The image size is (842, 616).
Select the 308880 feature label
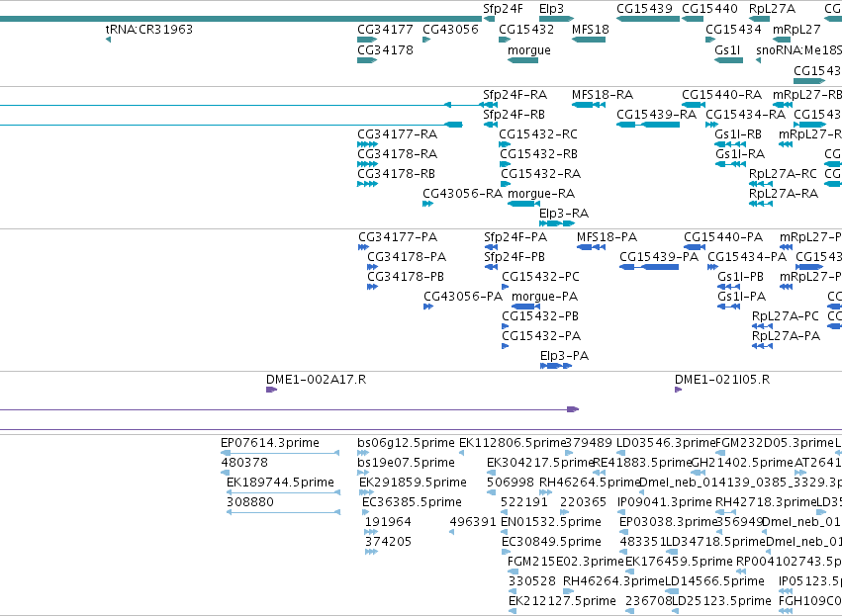[250, 502]
